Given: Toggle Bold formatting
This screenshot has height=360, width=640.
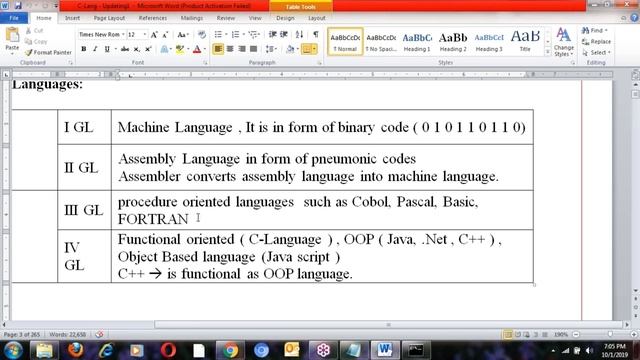Looking at the screenshot, I should 84,49.
